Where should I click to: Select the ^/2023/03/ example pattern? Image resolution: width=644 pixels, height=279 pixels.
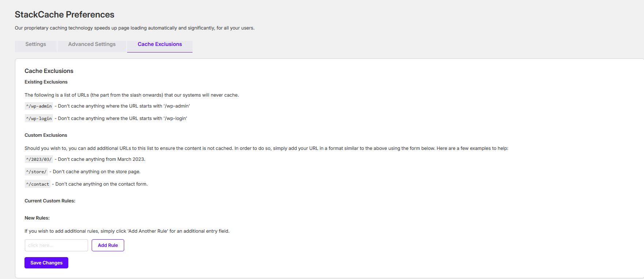pyautogui.click(x=39, y=159)
